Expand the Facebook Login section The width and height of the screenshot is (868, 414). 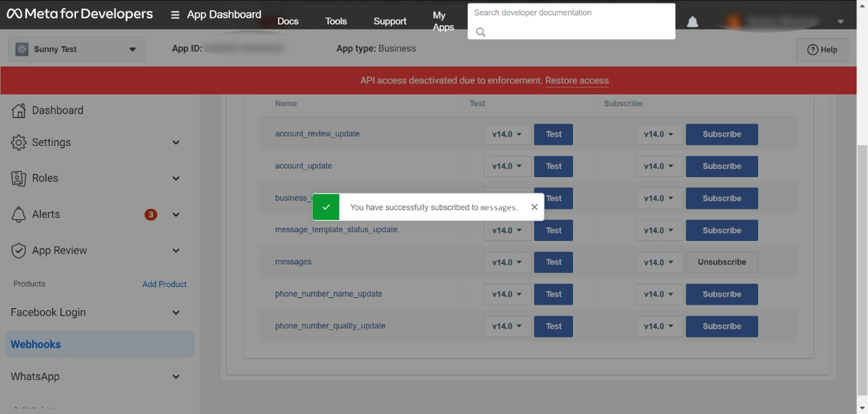pyautogui.click(x=176, y=313)
